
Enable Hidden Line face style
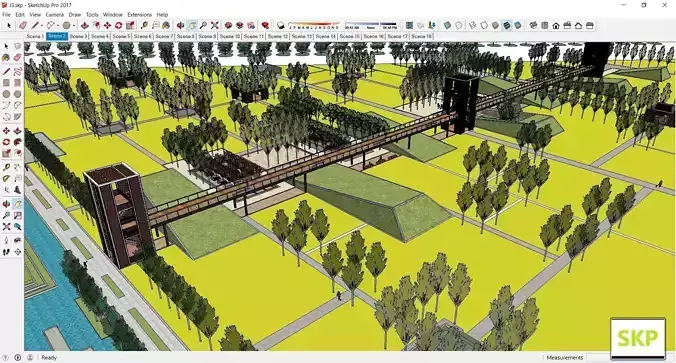(484, 25)
